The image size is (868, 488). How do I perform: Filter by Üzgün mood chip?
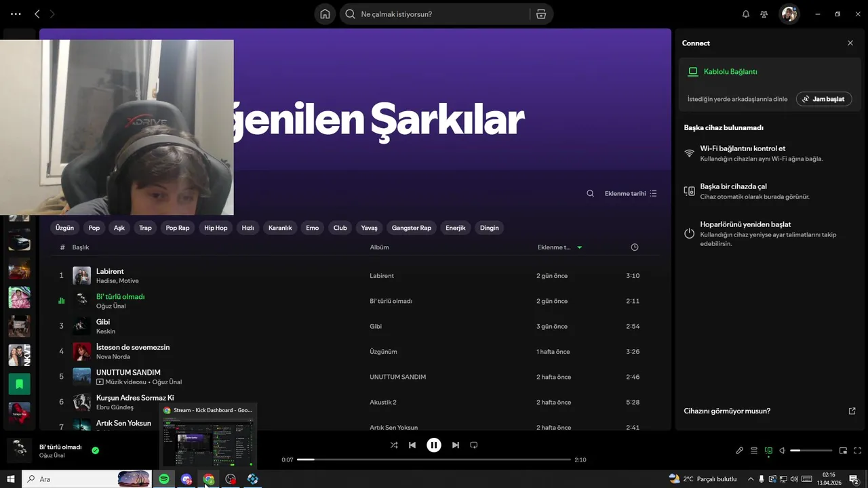click(64, 228)
